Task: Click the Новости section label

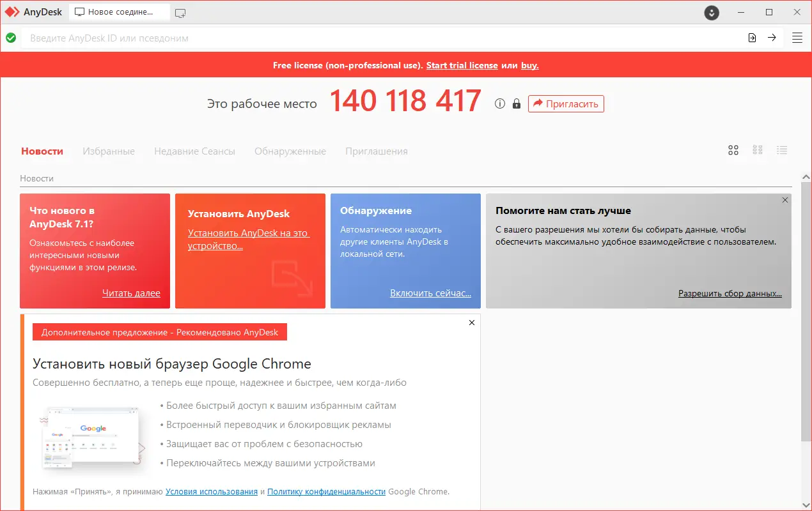Action: 37,178
